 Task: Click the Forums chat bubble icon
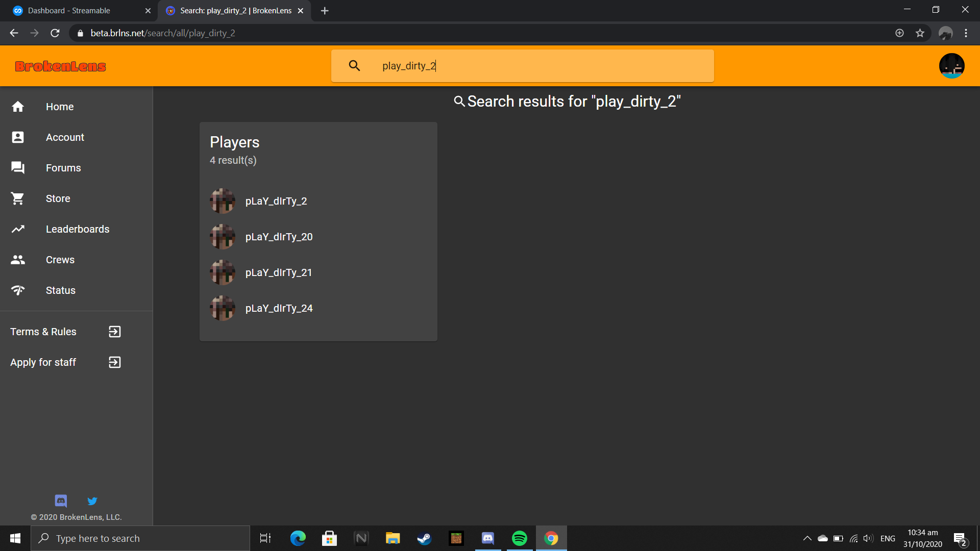(18, 168)
